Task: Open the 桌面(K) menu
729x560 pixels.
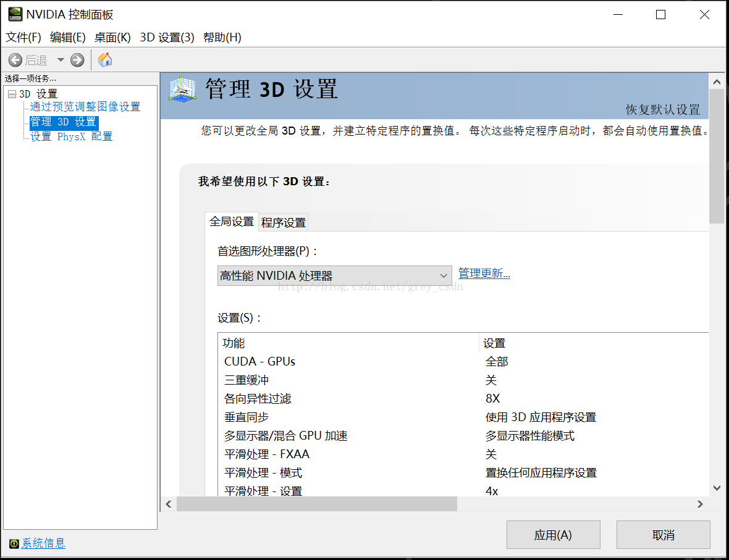Action: (112, 37)
